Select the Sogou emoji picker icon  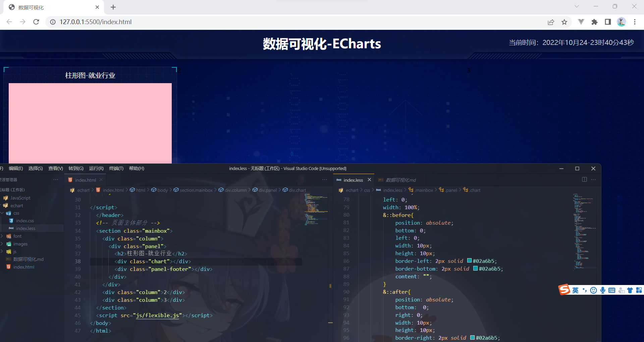pos(593,290)
